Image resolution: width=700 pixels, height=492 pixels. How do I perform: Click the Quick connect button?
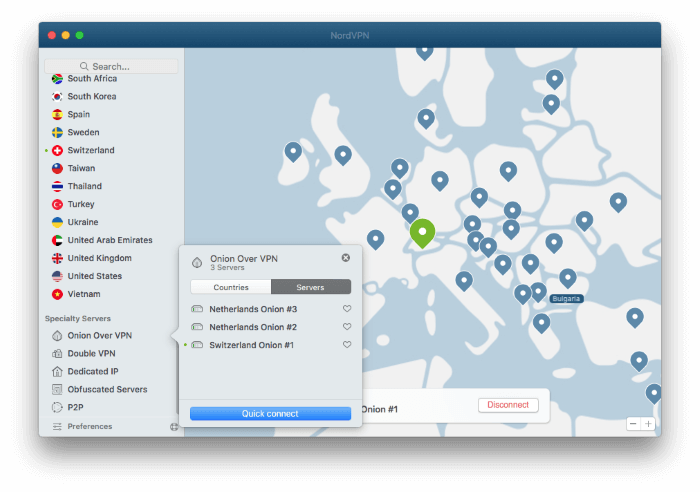click(271, 414)
